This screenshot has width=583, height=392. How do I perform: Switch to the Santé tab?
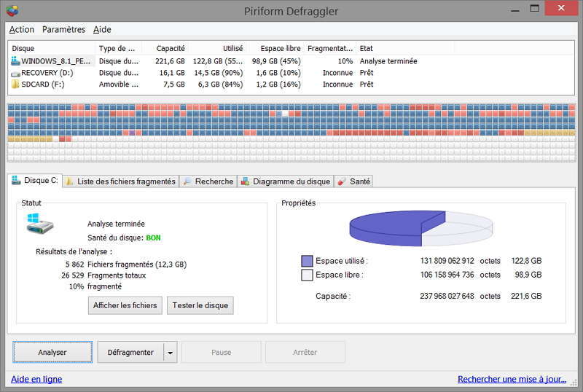click(353, 181)
